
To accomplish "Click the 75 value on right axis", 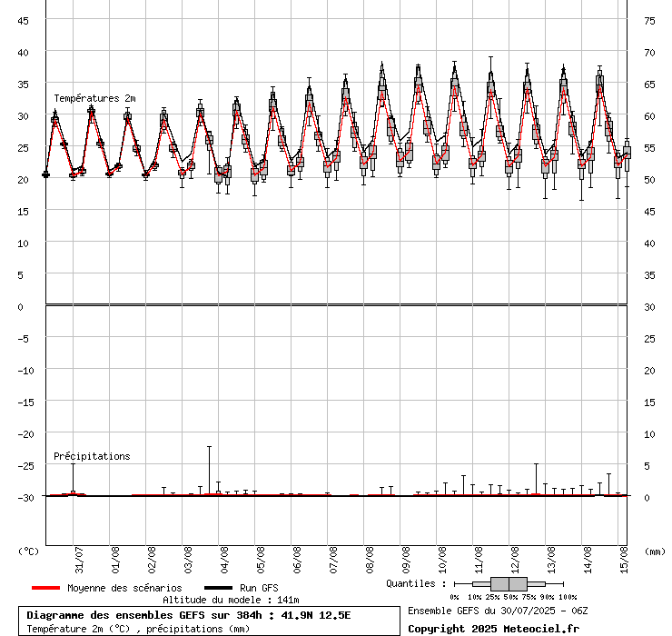I will click(649, 21).
